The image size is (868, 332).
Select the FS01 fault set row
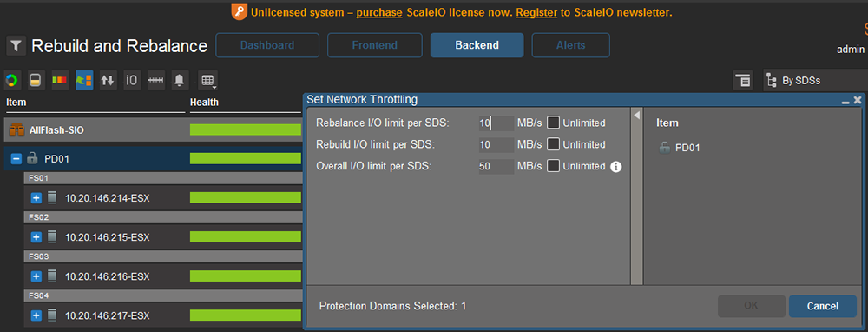pyautogui.click(x=163, y=178)
